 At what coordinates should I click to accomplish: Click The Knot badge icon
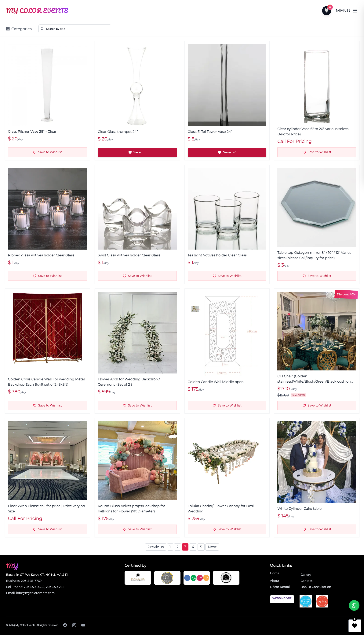click(x=322, y=601)
